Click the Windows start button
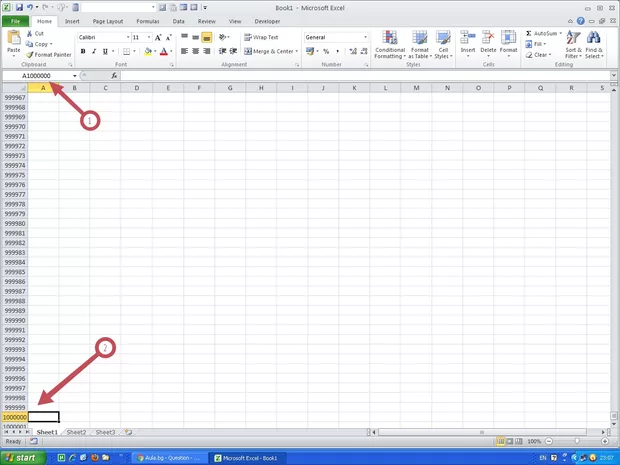 [x=23, y=458]
